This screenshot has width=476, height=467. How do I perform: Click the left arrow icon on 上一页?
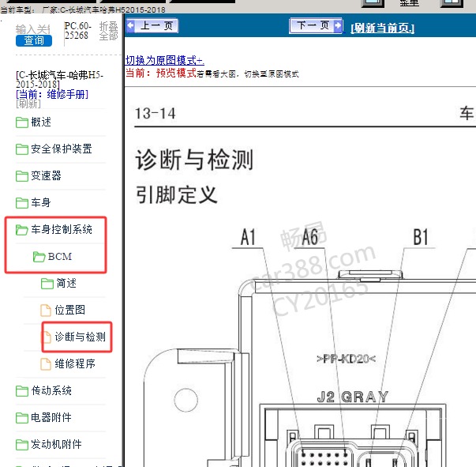pos(131,25)
